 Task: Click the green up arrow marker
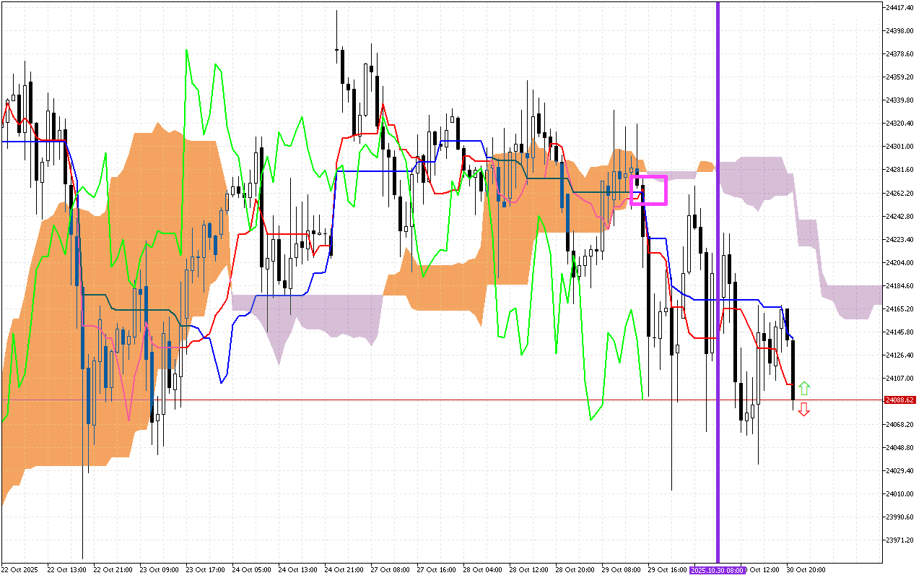click(x=803, y=389)
